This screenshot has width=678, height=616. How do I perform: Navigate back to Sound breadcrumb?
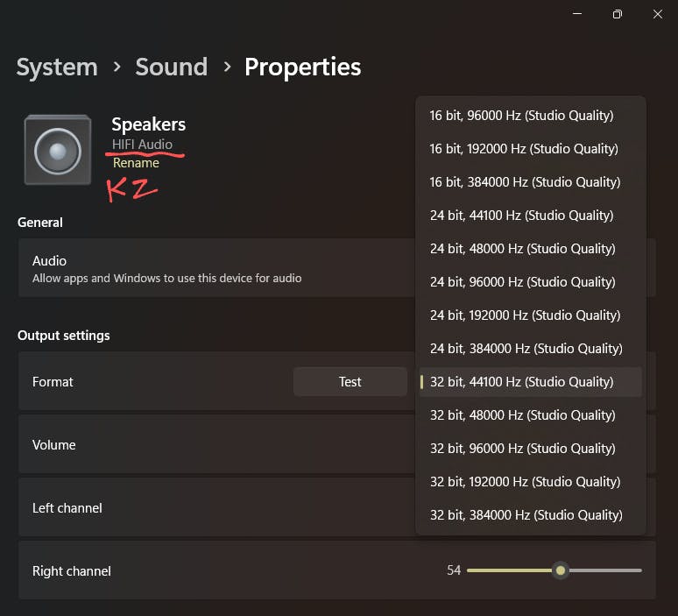(x=171, y=67)
